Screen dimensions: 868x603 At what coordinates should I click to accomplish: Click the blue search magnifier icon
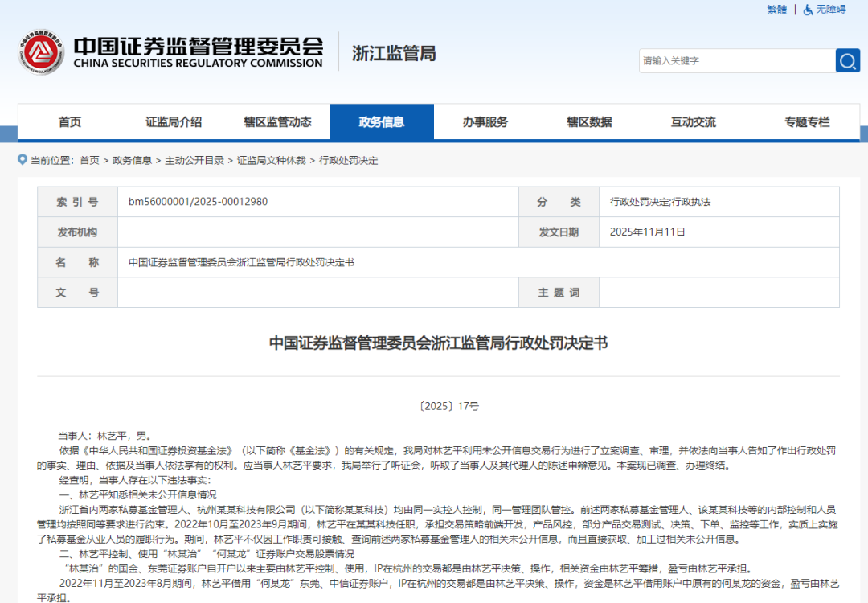(847, 60)
